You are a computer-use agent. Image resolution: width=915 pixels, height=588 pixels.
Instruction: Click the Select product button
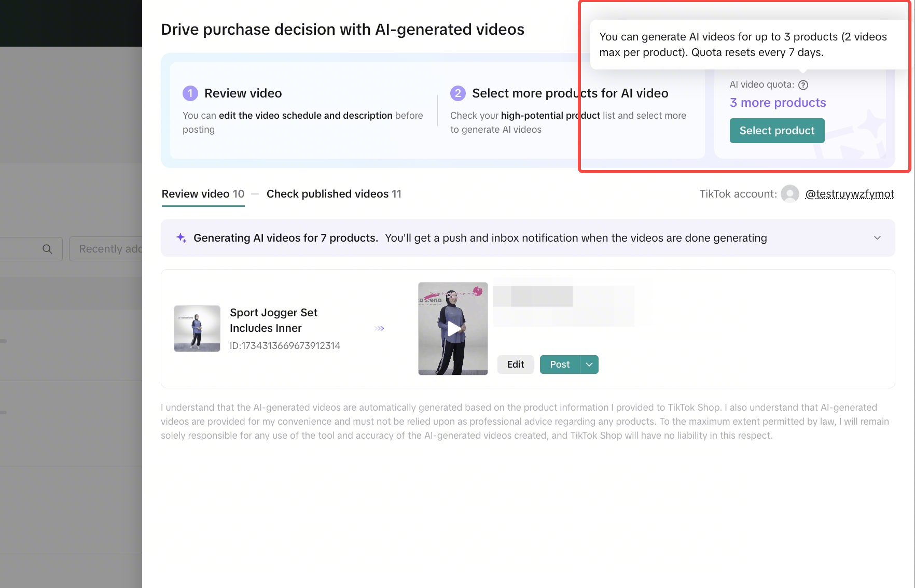coord(777,131)
